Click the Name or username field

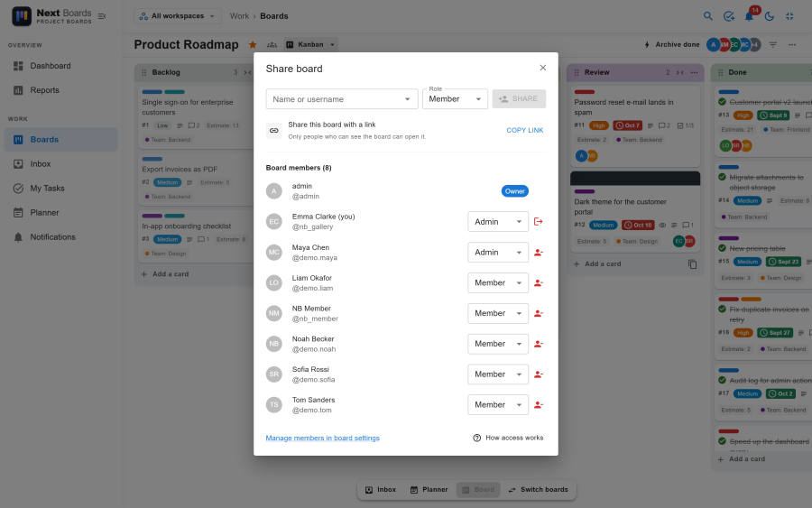(342, 99)
